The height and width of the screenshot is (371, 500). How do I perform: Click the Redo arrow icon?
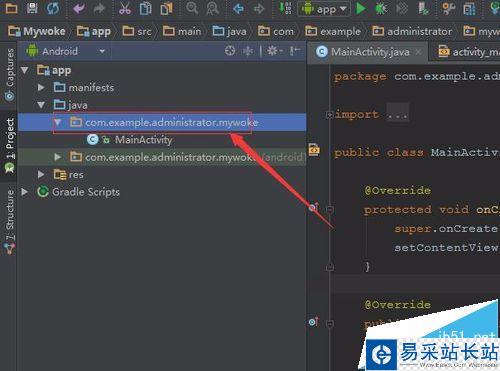[x=99, y=8]
